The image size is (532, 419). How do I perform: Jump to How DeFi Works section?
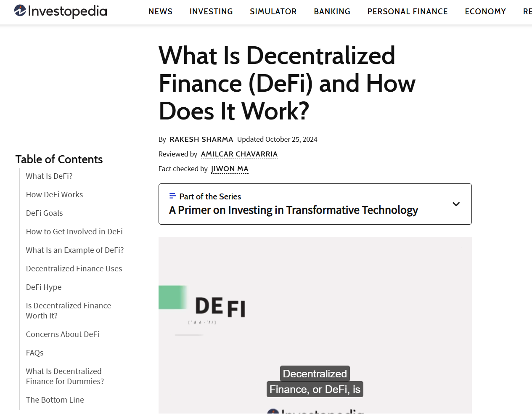tap(54, 195)
